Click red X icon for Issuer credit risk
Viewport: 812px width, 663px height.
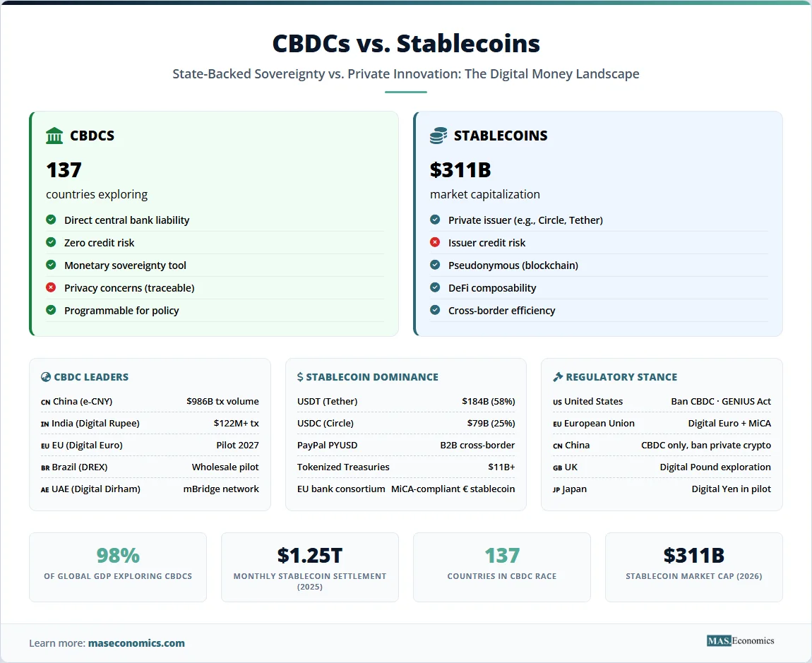click(x=435, y=242)
